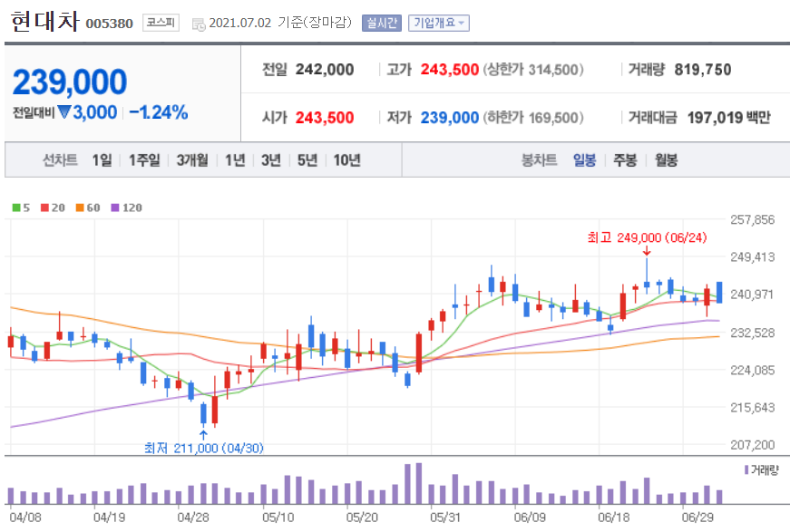Screen dimensions: 790x532
Task: Click the purple 거래량 volume legend marker
Action: [x=746, y=469]
